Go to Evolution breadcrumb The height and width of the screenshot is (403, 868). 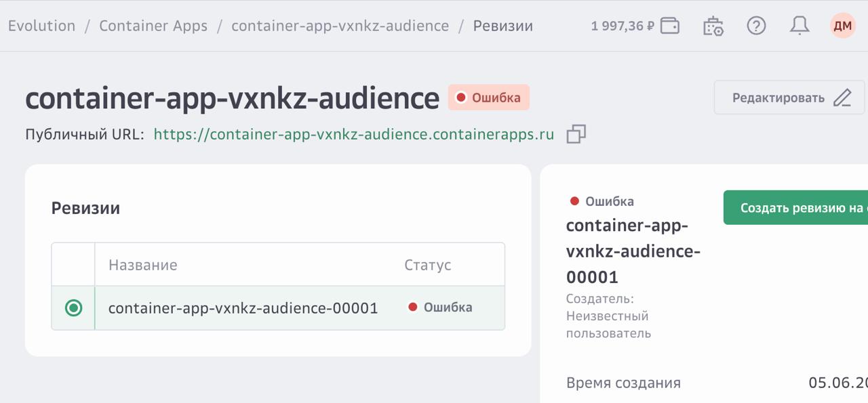(42, 26)
